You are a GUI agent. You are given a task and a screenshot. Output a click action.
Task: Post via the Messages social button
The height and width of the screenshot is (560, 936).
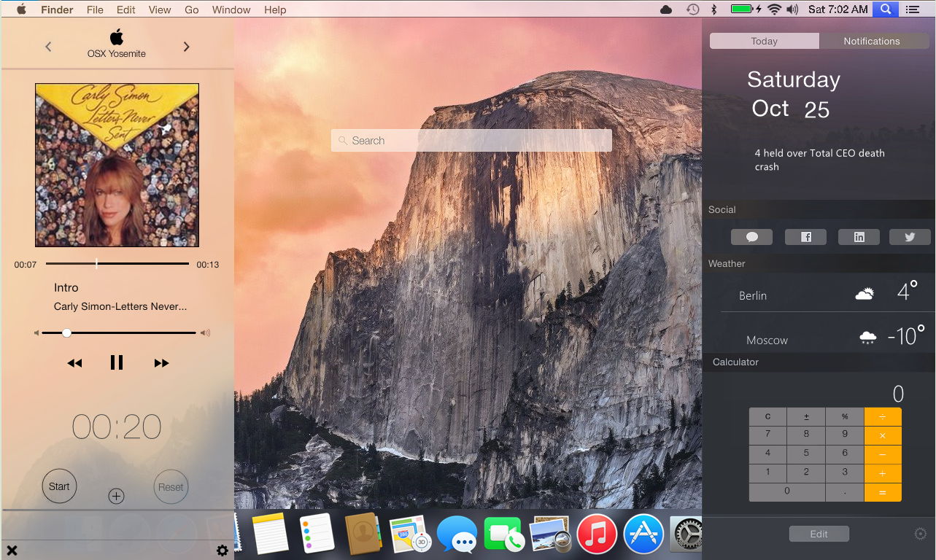pos(751,236)
